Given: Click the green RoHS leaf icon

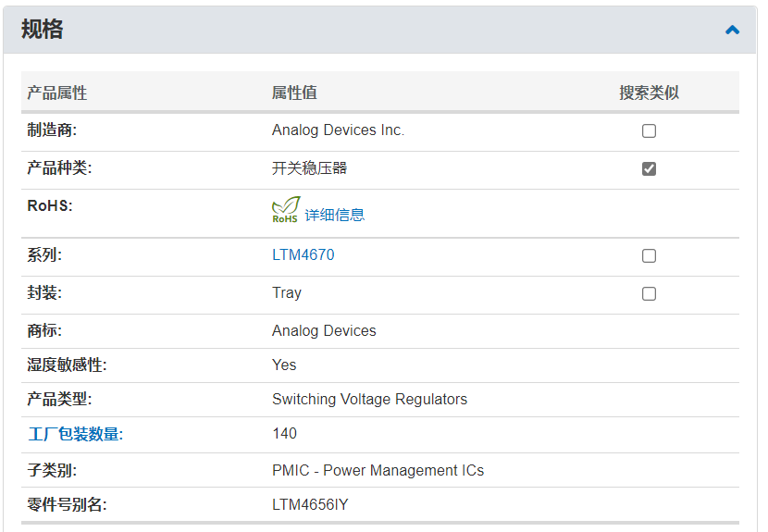Looking at the screenshot, I should tap(285, 210).
